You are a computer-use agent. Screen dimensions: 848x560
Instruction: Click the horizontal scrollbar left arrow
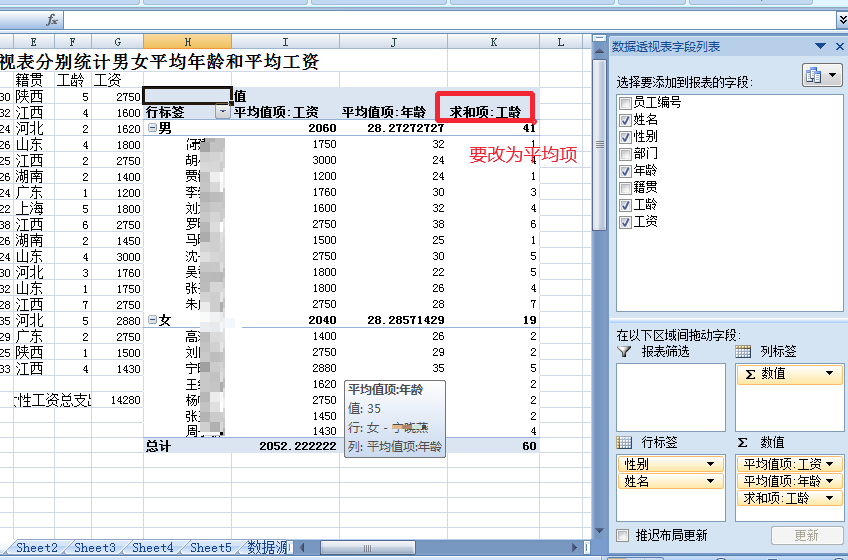[302, 548]
